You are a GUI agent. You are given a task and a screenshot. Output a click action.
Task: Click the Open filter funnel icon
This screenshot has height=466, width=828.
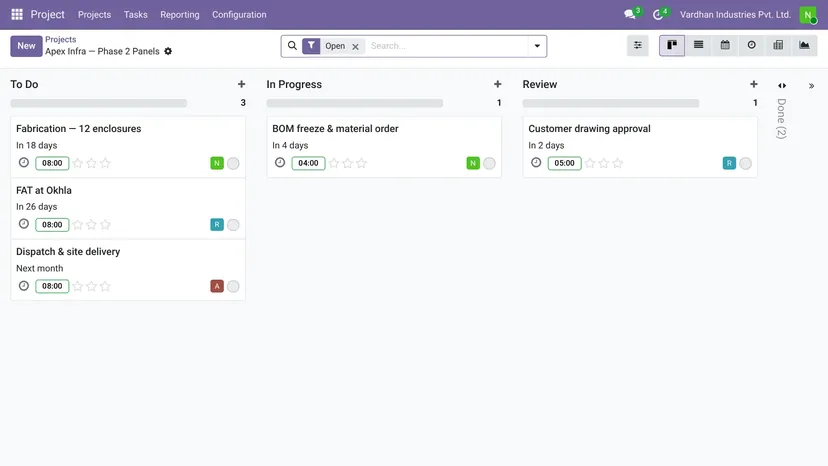(x=311, y=46)
